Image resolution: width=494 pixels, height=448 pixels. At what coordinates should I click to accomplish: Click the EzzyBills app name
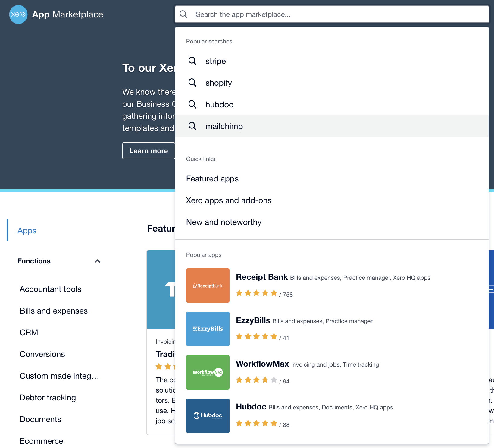point(253,320)
